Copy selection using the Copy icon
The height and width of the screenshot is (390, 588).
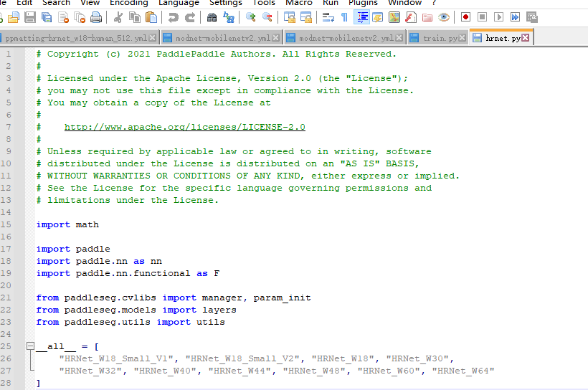[x=135, y=17]
